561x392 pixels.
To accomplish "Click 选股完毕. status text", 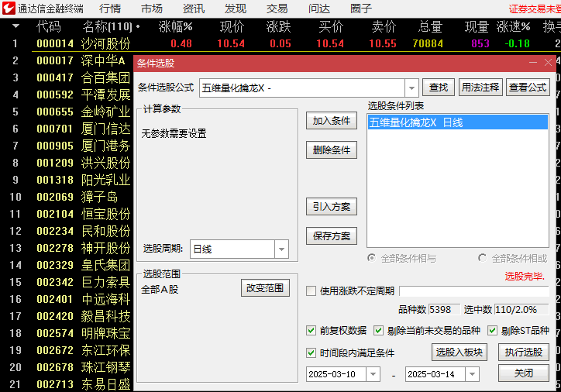I will pos(525,276).
